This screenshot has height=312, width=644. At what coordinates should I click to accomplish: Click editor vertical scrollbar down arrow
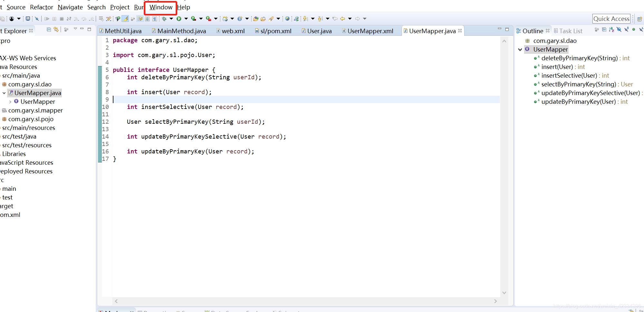pyautogui.click(x=504, y=293)
